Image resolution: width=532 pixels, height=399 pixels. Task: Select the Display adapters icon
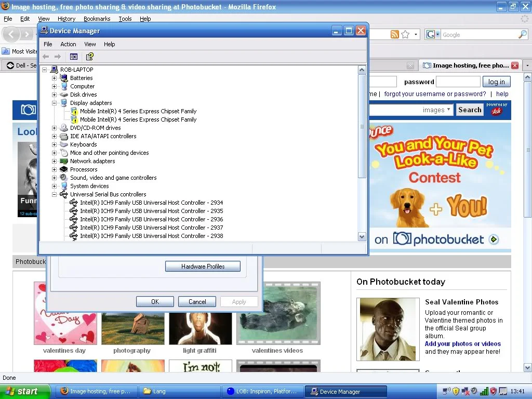coord(64,103)
